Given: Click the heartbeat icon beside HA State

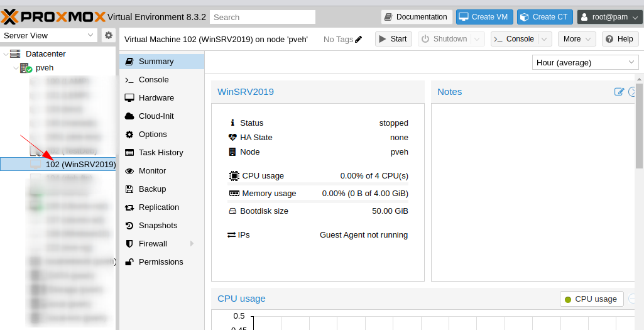Looking at the screenshot, I should 232,137.
